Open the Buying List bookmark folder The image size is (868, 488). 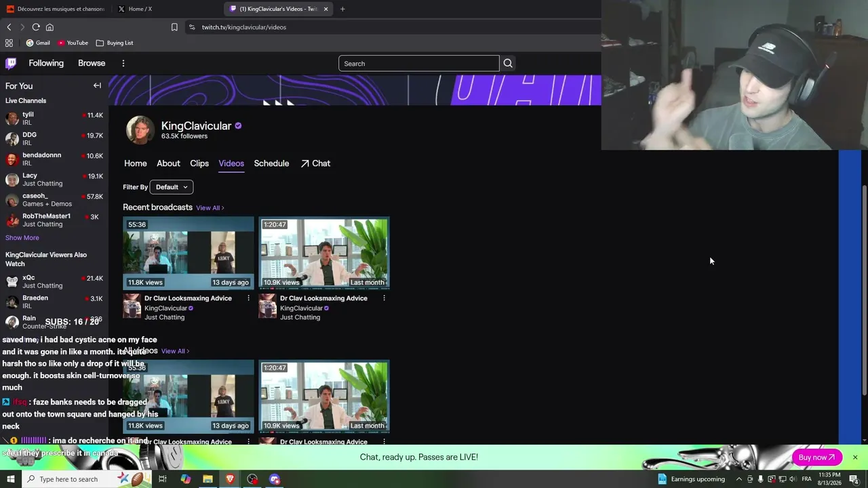pos(115,43)
